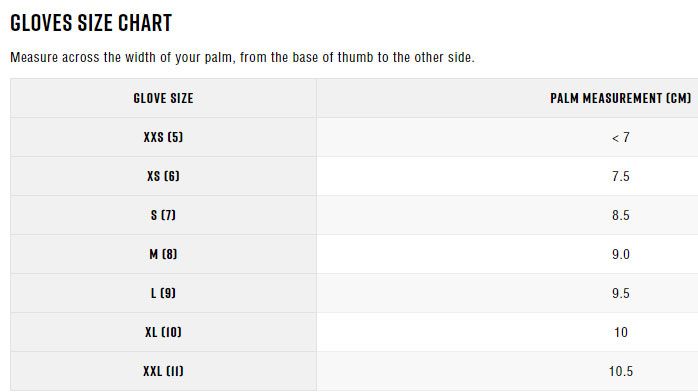Click the palm measuring instruction text

[x=242, y=57]
